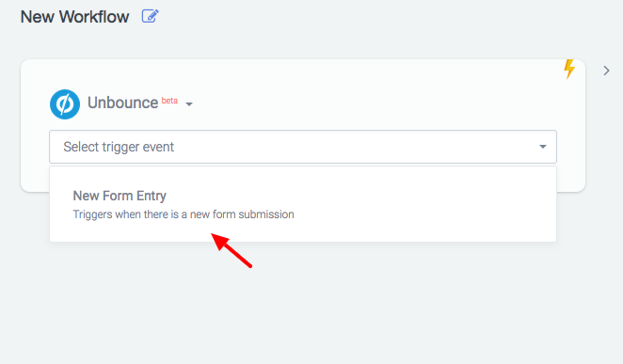The image size is (623, 364).
Task: Click the Unbounce app name label
Action: coord(122,103)
